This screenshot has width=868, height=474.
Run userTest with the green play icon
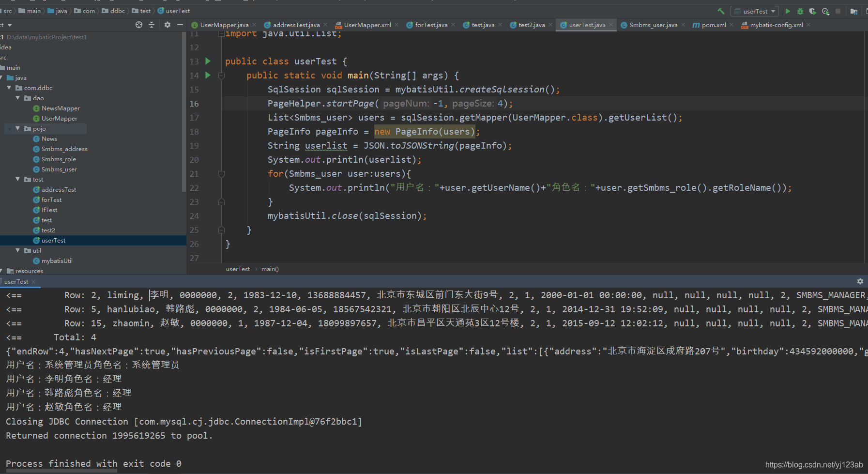pyautogui.click(x=788, y=11)
